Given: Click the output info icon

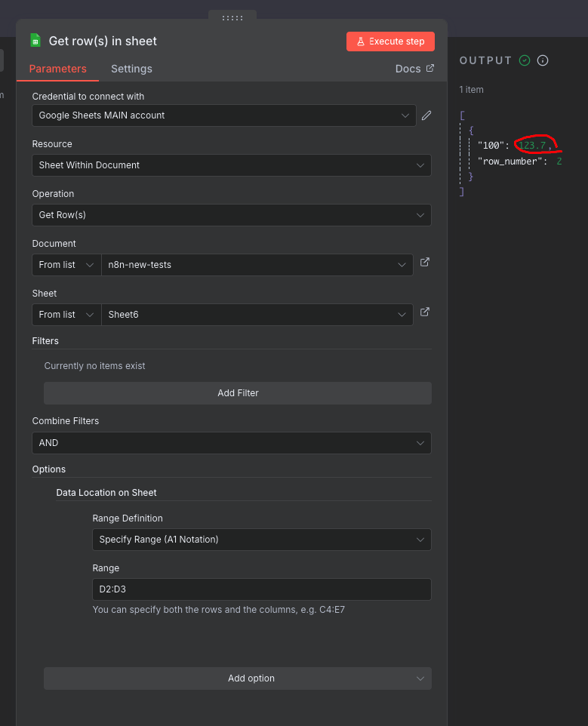Looking at the screenshot, I should [543, 60].
